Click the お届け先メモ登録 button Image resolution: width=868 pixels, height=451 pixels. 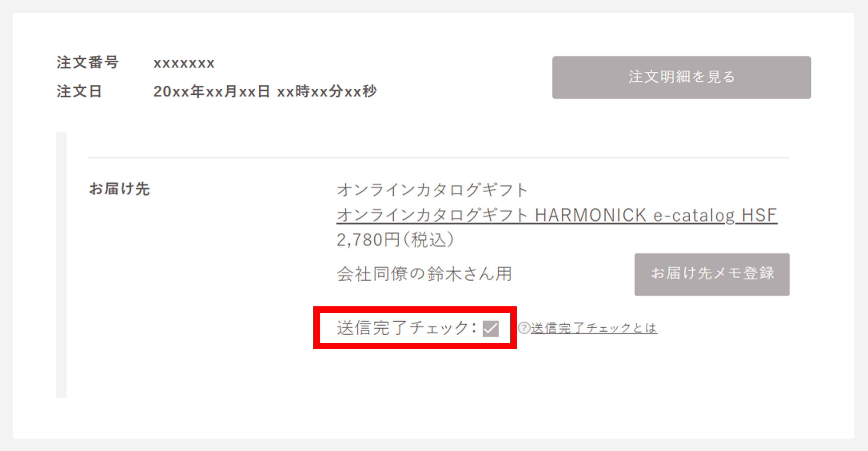point(712,274)
